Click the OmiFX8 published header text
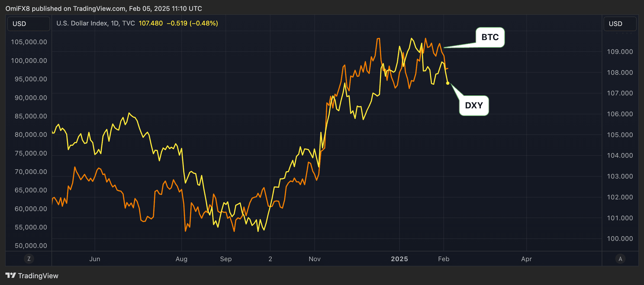 pyautogui.click(x=104, y=9)
